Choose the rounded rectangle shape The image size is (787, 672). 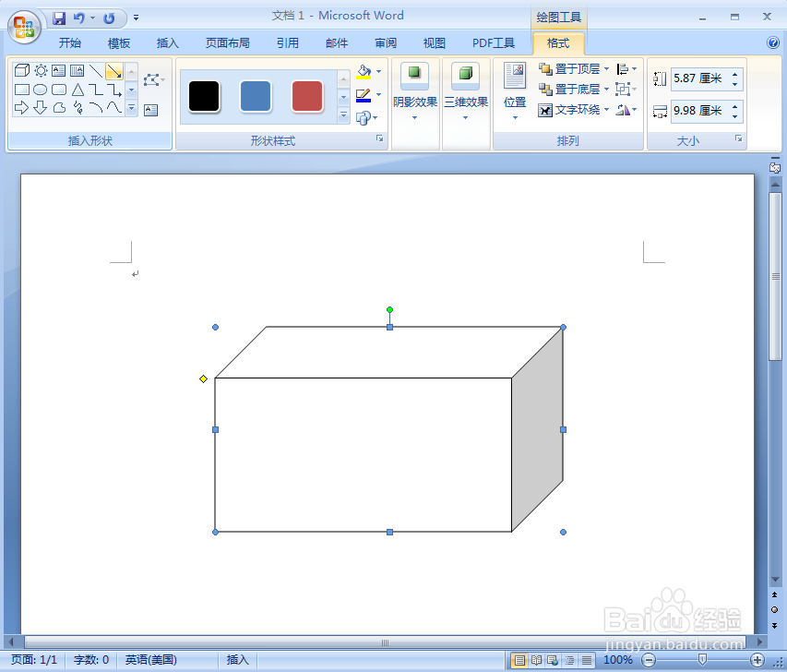[59, 90]
